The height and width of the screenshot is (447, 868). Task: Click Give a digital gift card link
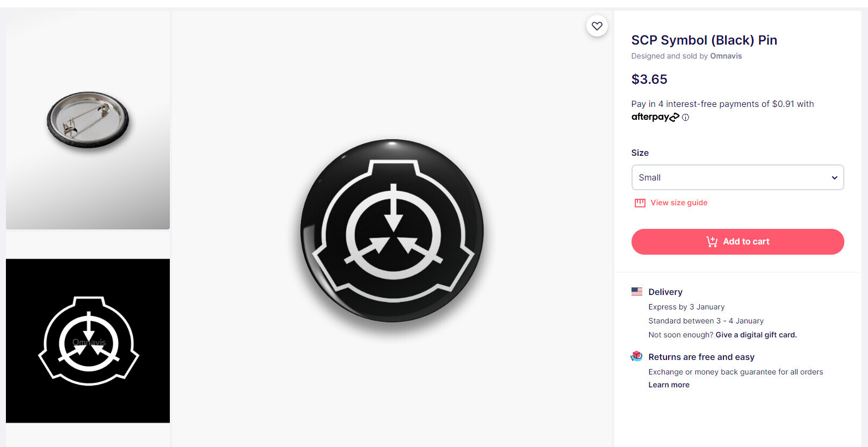pyautogui.click(x=756, y=335)
